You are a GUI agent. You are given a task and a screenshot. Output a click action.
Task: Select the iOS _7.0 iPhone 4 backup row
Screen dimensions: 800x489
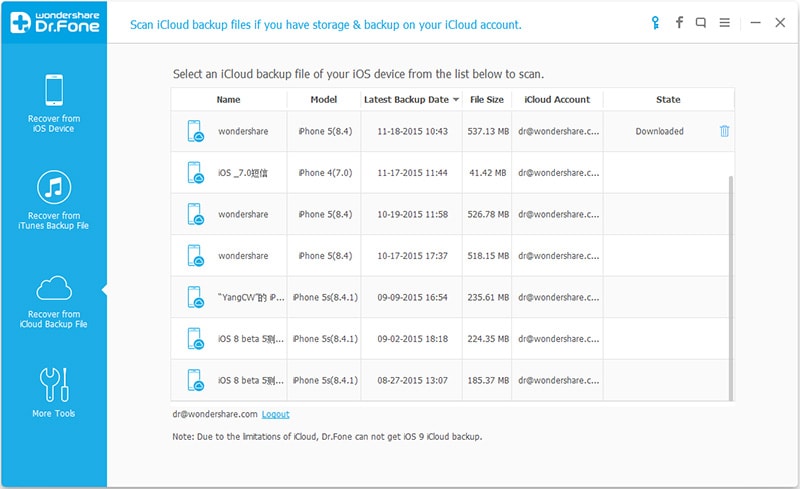click(400, 172)
